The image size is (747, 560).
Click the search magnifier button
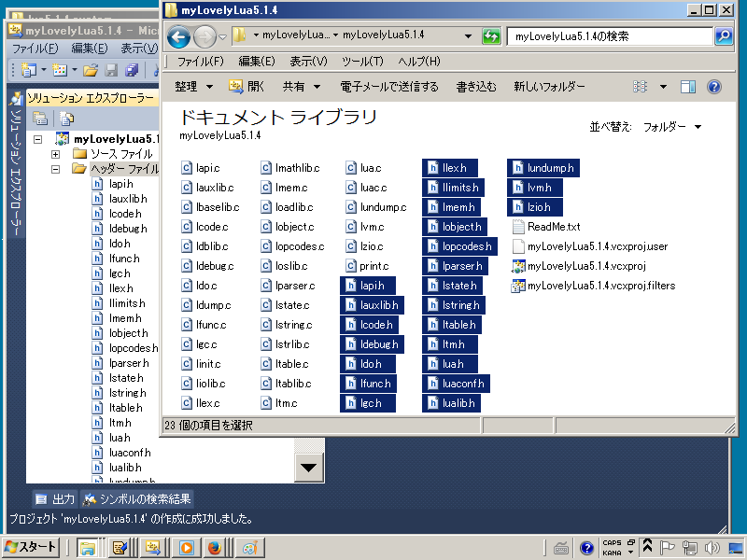724,35
